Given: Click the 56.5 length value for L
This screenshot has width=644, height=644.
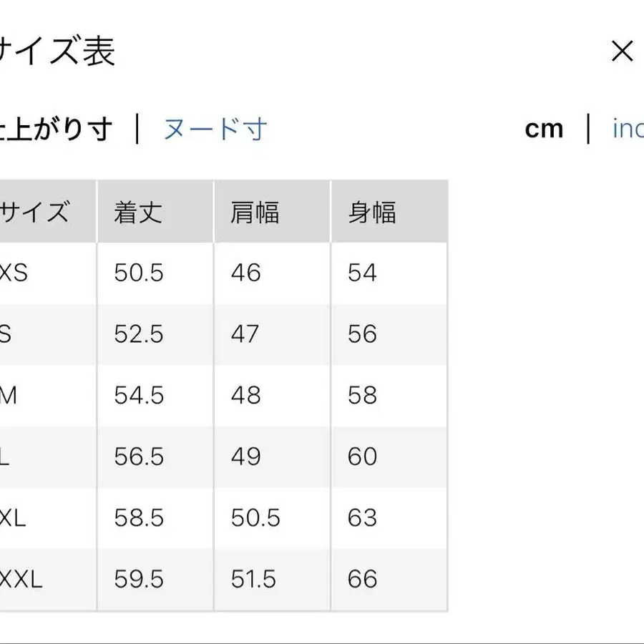Looking at the screenshot, I should (x=139, y=457).
